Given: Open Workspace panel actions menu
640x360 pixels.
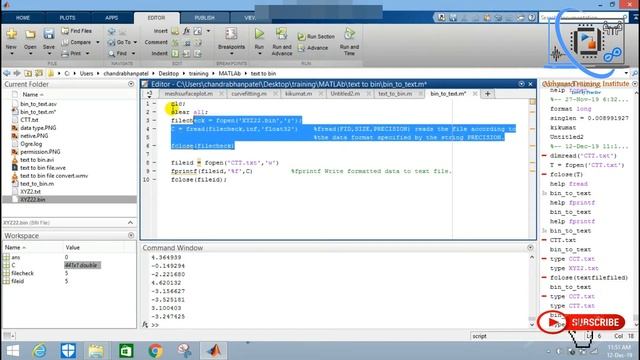Looking at the screenshot, I should [x=131, y=236].
